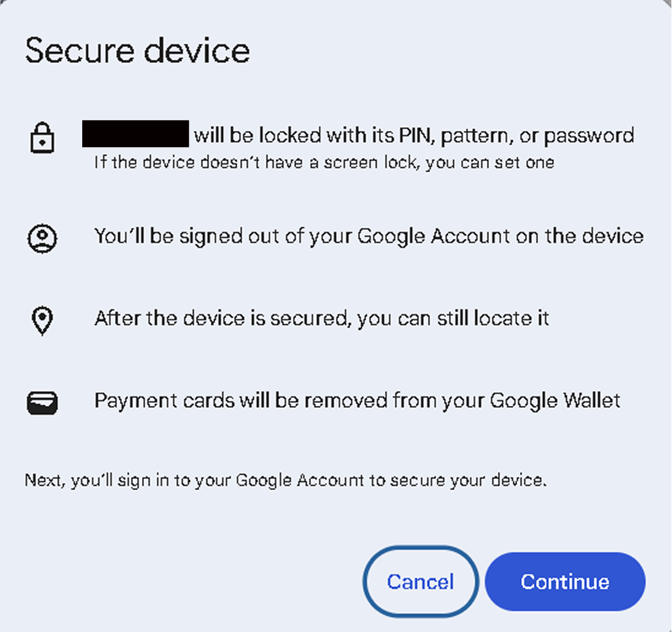Screen dimensions: 672x632
Task: Click 'Google Account' in the signed-out line
Action: [x=432, y=236]
